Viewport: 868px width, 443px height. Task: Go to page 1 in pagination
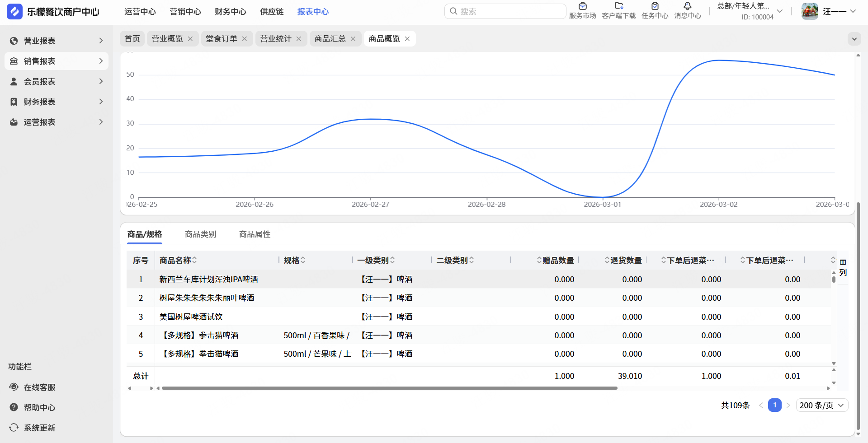coord(774,405)
